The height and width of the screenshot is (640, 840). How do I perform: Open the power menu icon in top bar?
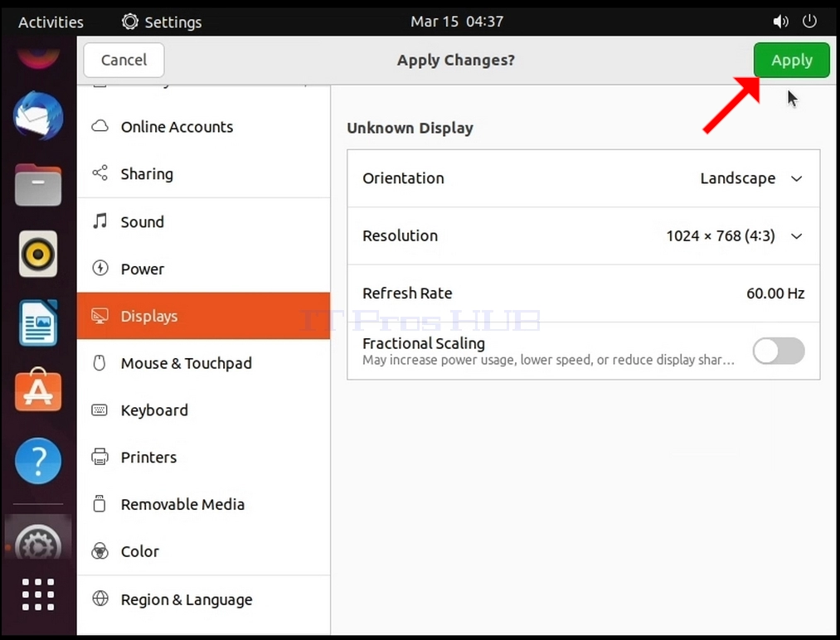coord(809,22)
